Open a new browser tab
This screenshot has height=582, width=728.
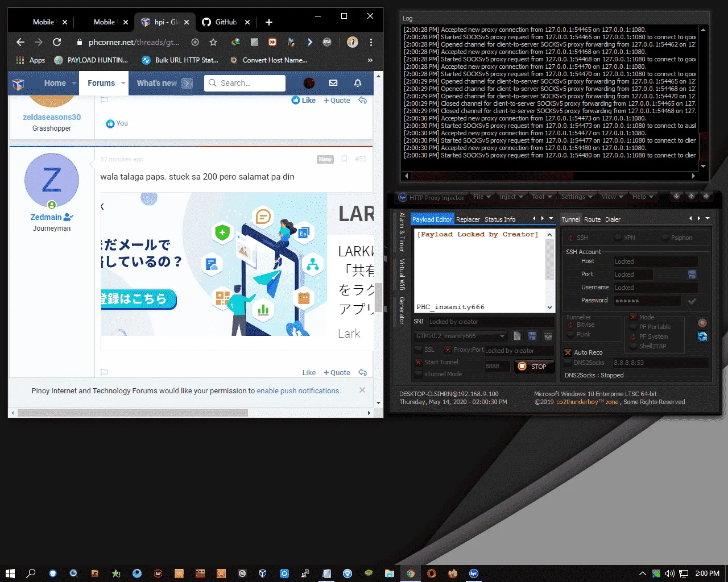(269, 22)
